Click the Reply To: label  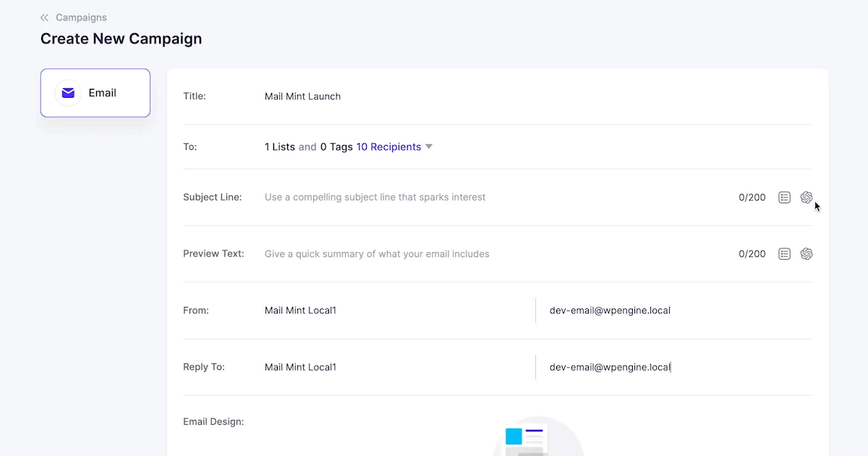(204, 367)
